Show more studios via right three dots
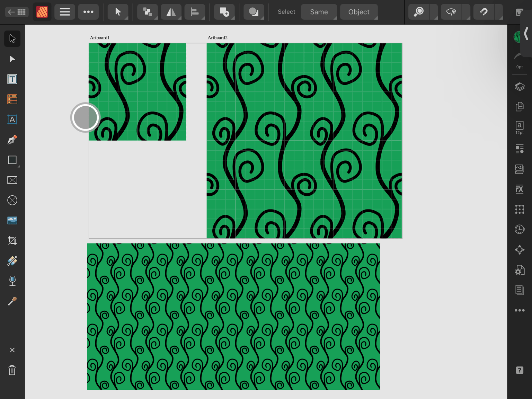This screenshot has width=532, height=399. pos(520,310)
